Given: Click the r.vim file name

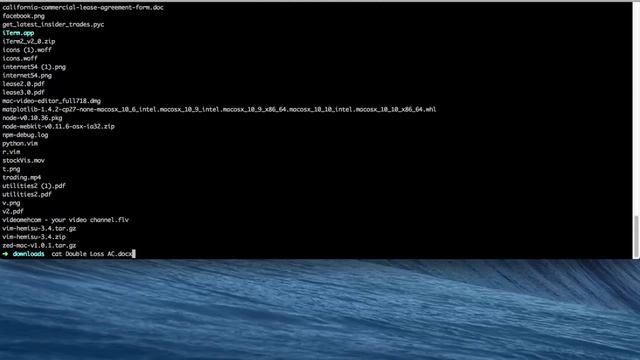Looking at the screenshot, I should (11, 152).
